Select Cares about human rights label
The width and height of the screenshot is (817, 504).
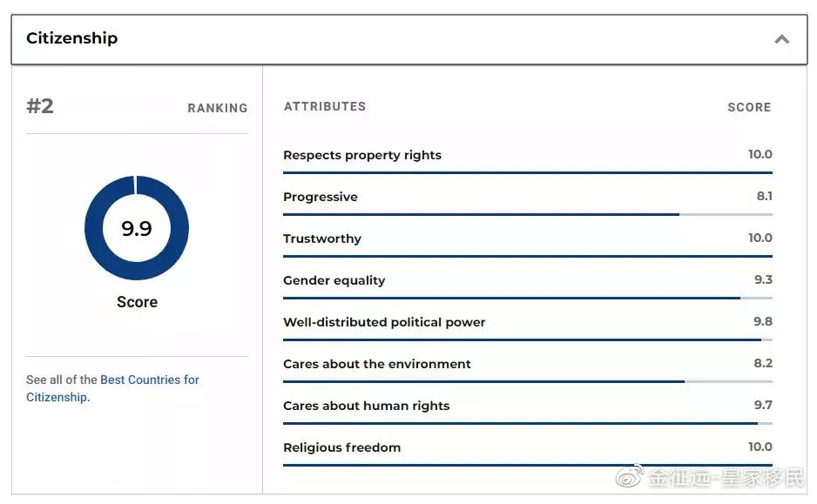point(367,406)
